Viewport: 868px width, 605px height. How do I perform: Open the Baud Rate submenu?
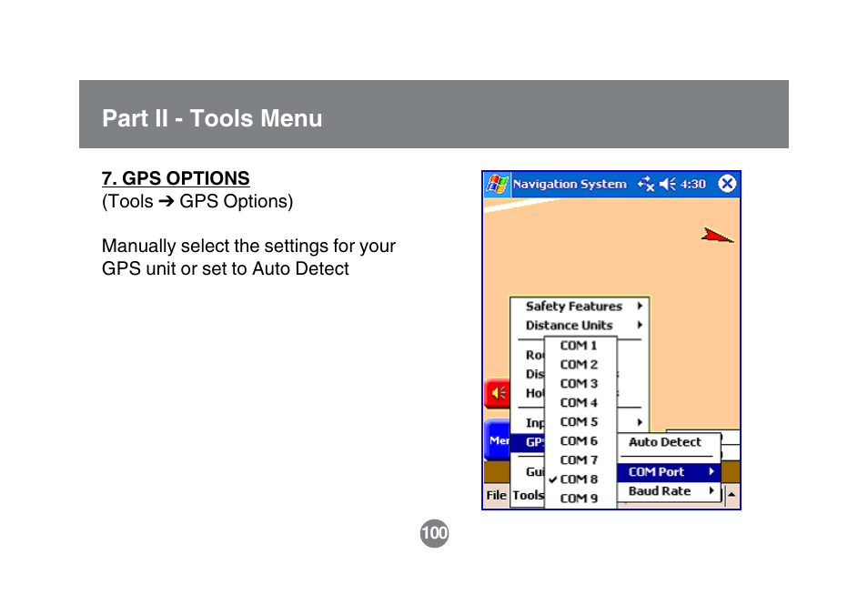[669, 491]
